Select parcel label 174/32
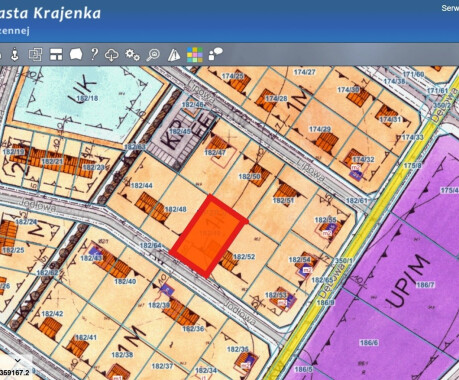The image size is (459, 380). point(363,160)
